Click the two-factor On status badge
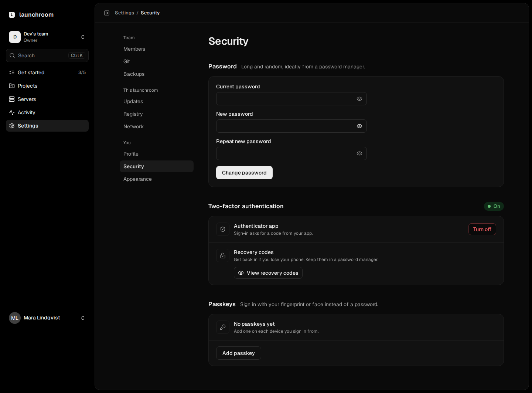This screenshot has width=532, height=393. [494, 206]
